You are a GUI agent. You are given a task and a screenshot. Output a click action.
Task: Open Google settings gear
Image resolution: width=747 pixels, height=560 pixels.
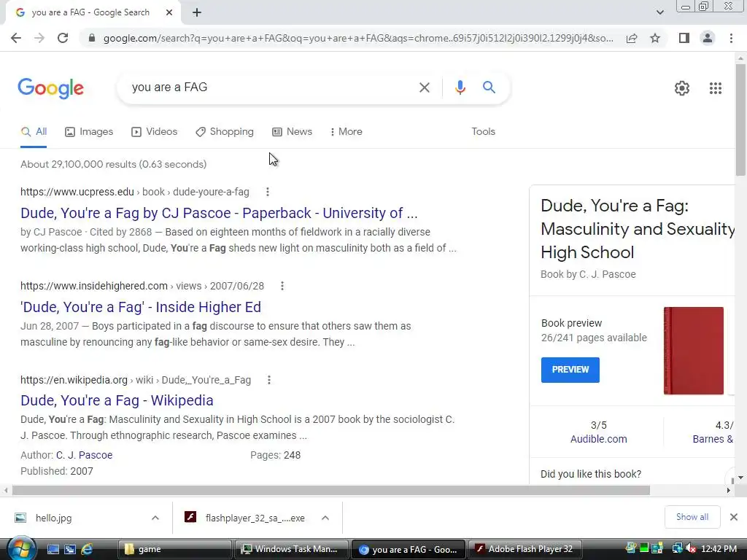point(682,88)
